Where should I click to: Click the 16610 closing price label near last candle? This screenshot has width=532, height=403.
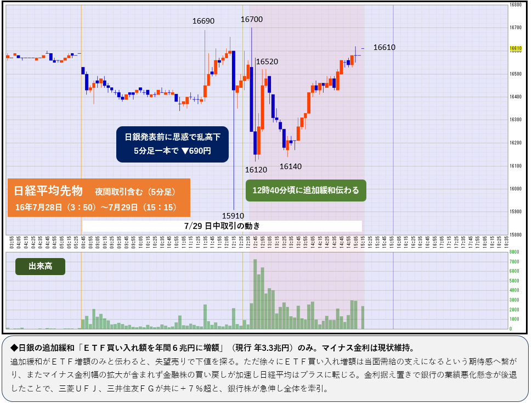pyautogui.click(x=384, y=47)
